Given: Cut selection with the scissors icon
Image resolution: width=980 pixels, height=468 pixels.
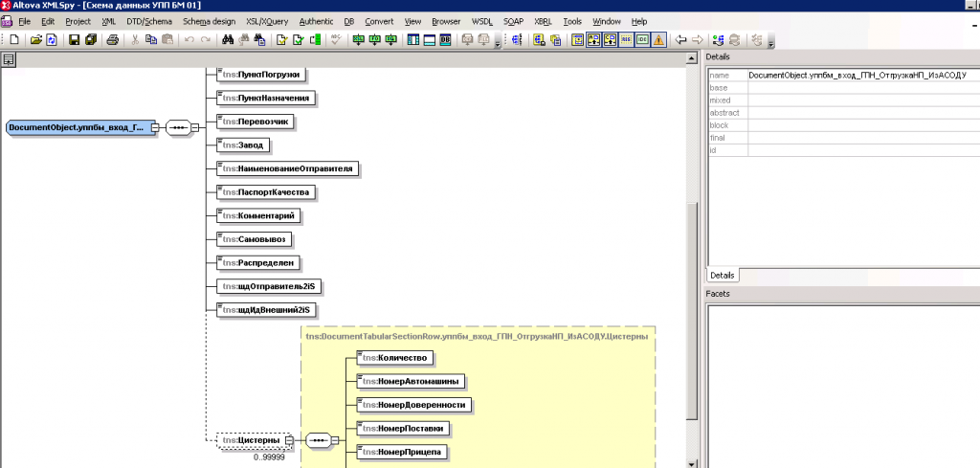Looking at the screenshot, I should [x=135, y=39].
